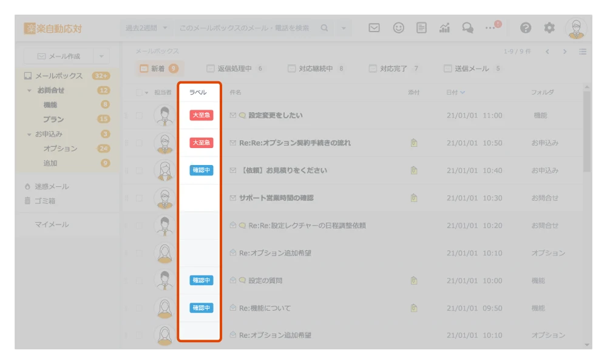Screen dimensions: 607x364
Task: Switch to the 送信メール tab
Action: [472, 69]
